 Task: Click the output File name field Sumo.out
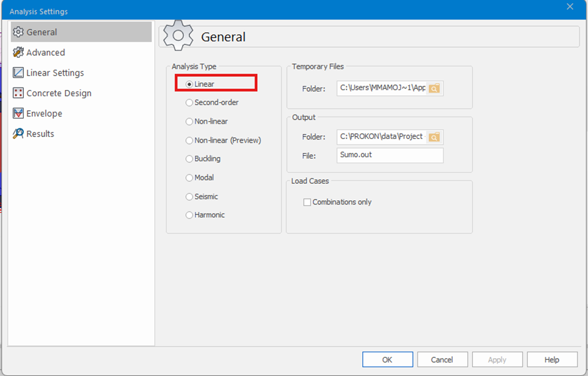point(390,155)
